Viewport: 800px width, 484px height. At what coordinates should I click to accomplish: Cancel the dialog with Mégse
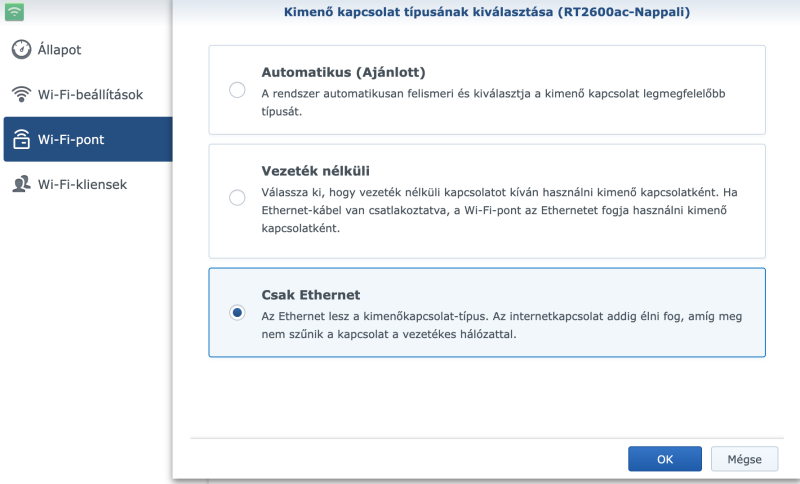coord(744,459)
